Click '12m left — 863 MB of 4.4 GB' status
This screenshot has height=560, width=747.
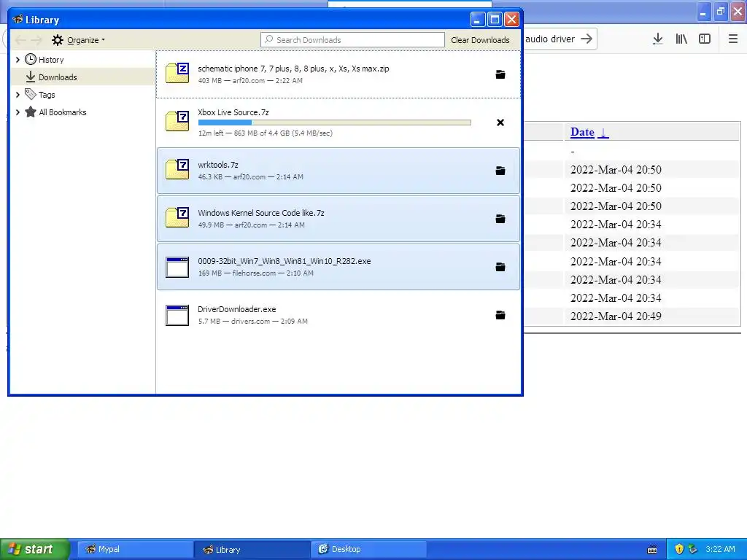tap(266, 133)
